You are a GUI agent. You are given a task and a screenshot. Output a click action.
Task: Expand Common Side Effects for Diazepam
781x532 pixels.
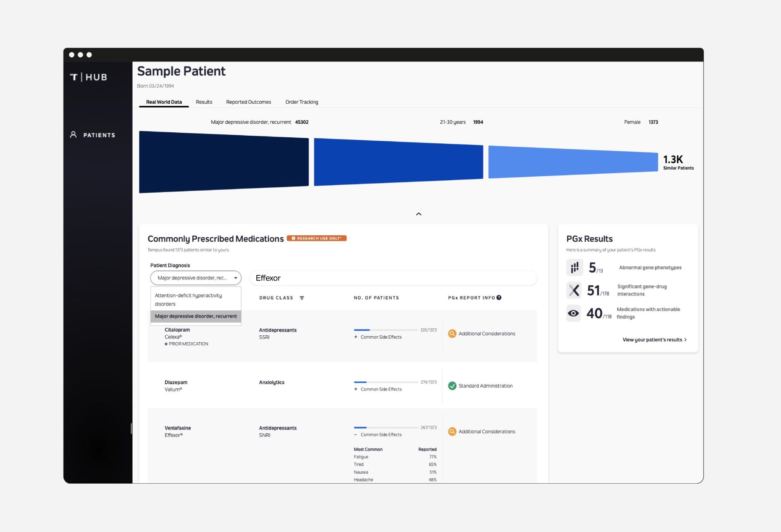click(378, 389)
